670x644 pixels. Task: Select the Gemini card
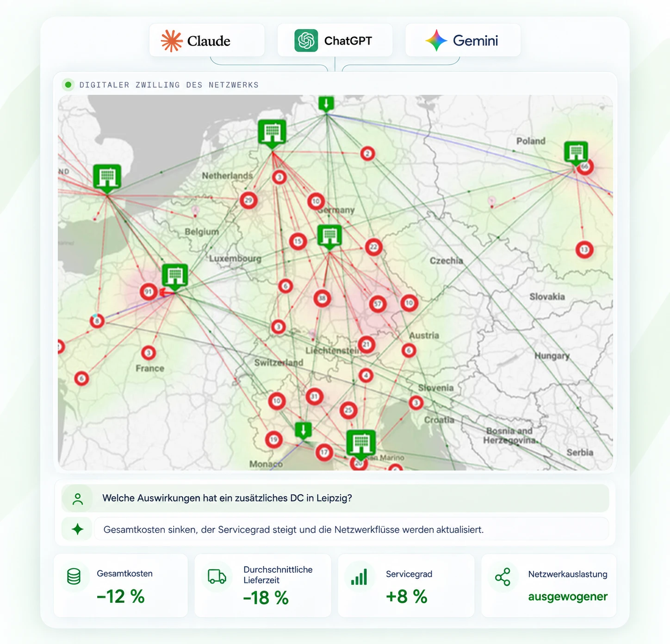tap(463, 40)
